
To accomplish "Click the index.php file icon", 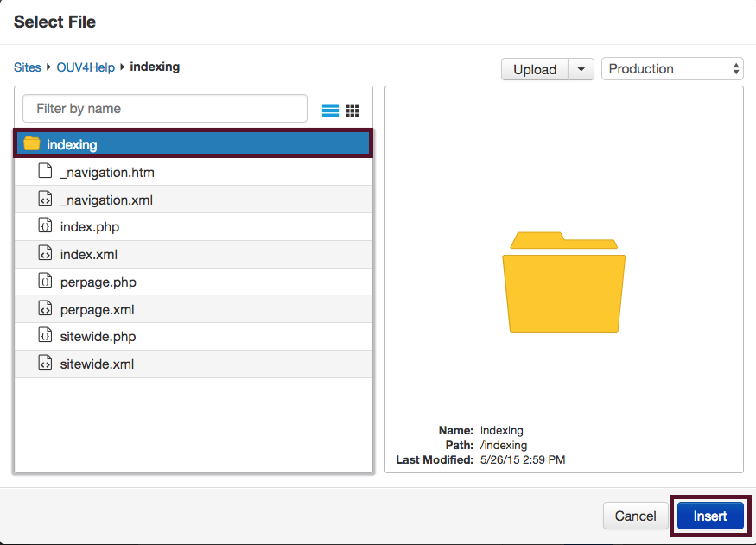I will pyautogui.click(x=46, y=227).
